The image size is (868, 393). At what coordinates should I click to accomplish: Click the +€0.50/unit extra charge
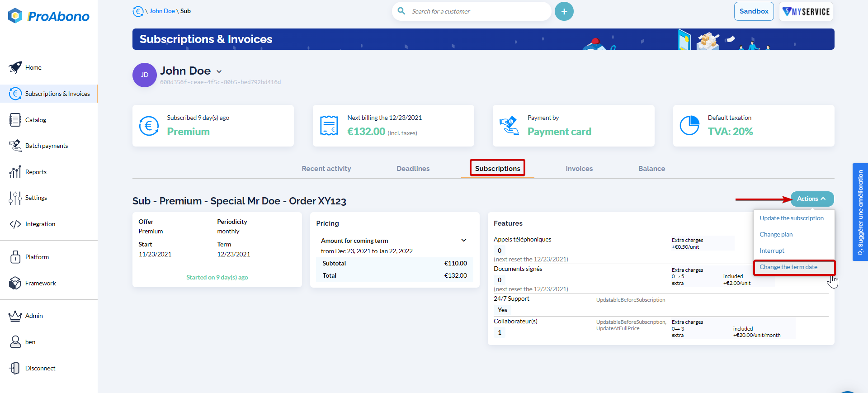(x=685, y=247)
